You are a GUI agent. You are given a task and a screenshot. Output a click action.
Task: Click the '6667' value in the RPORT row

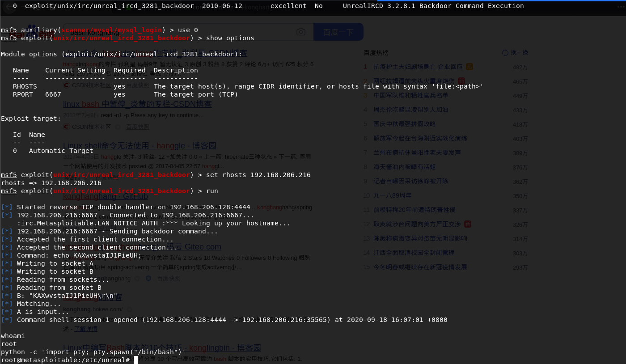point(53,94)
